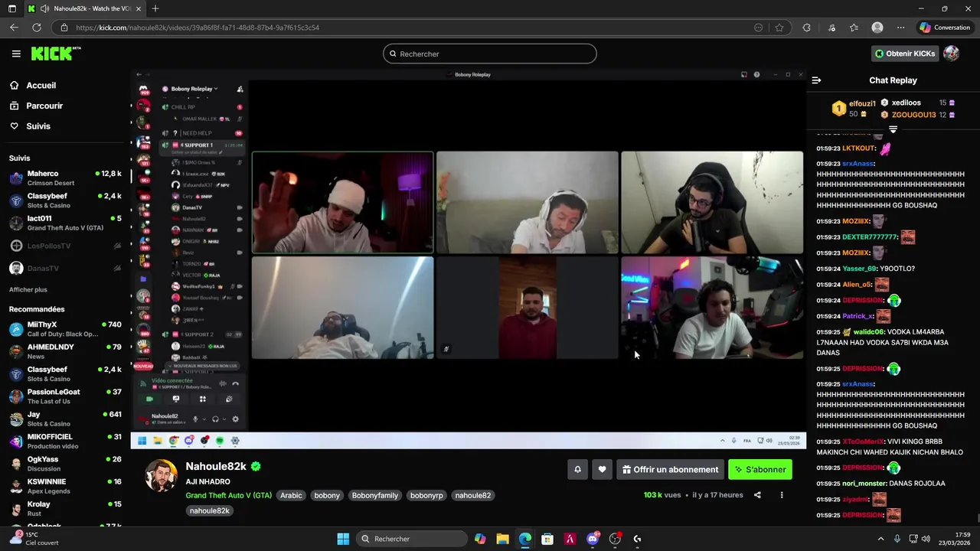Collapse the Chat Replay panel arrow
The width and height of the screenshot is (980, 551).
click(816, 80)
